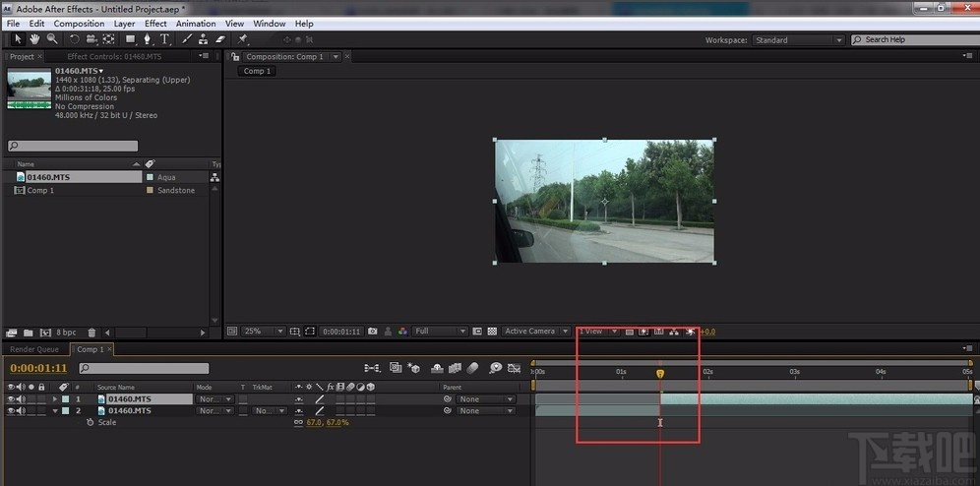Select the Unified Camera tool
This screenshot has height=486, width=980.
pyautogui.click(x=92, y=38)
